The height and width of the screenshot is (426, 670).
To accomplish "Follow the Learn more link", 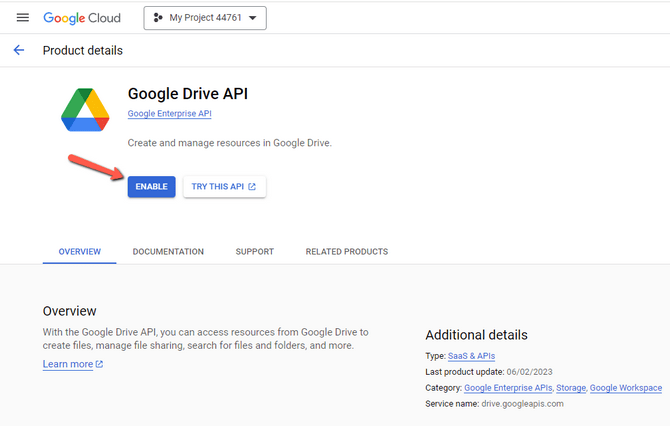I will pyautogui.click(x=68, y=364).
